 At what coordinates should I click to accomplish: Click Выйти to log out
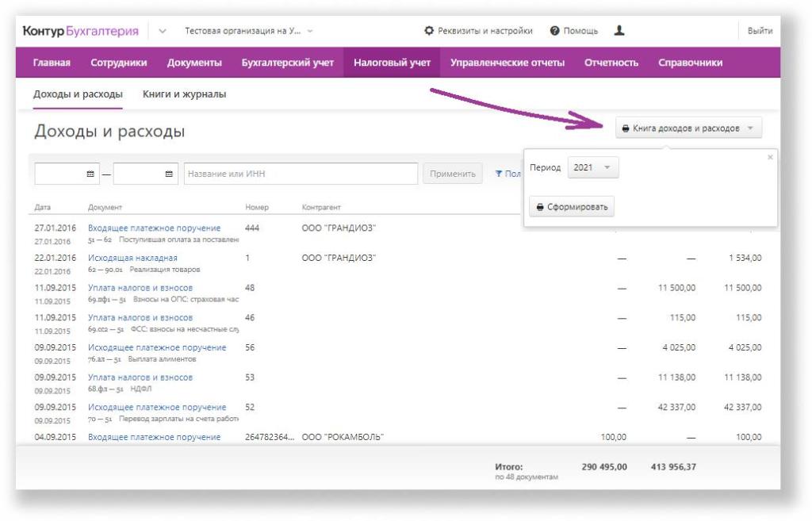[759, 31]
